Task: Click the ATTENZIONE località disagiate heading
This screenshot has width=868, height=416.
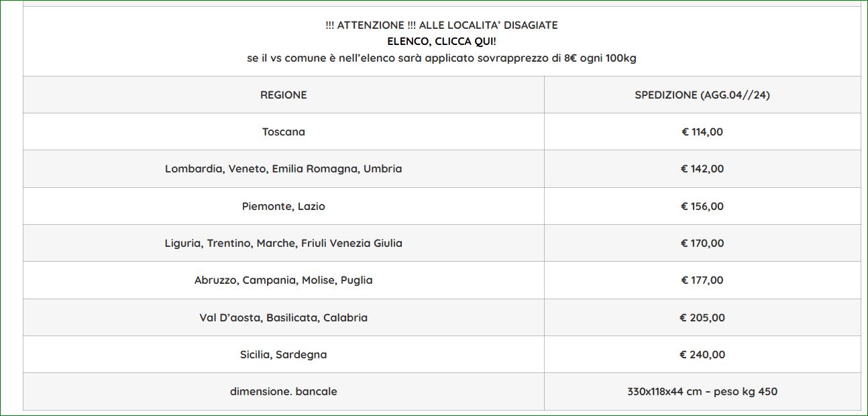Action: pyautogui.click(x=441, y=25)
